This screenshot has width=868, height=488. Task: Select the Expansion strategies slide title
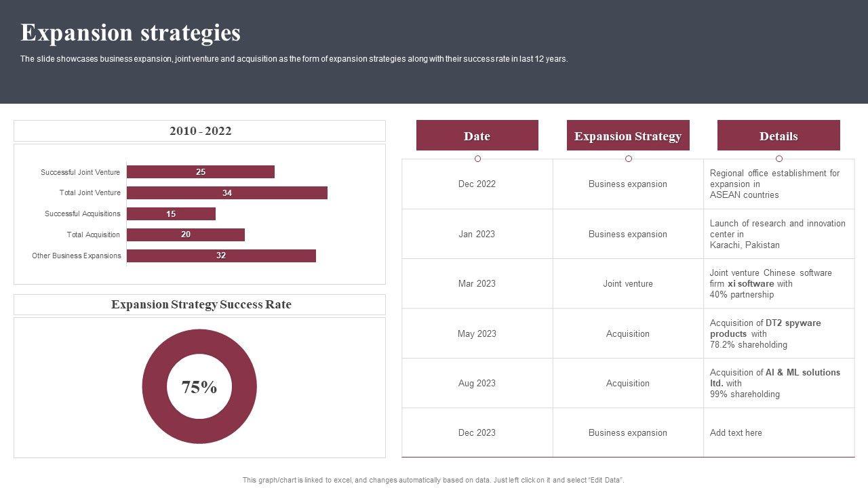(130, 33)
